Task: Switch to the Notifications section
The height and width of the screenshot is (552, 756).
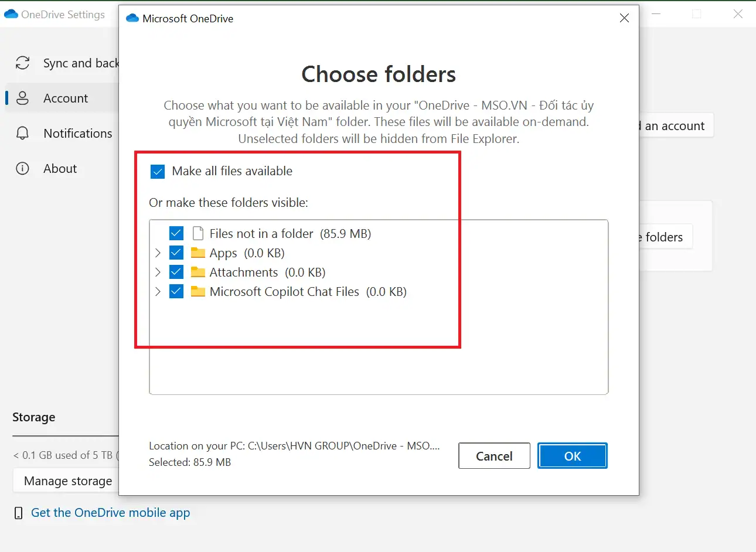Action: 77,133
